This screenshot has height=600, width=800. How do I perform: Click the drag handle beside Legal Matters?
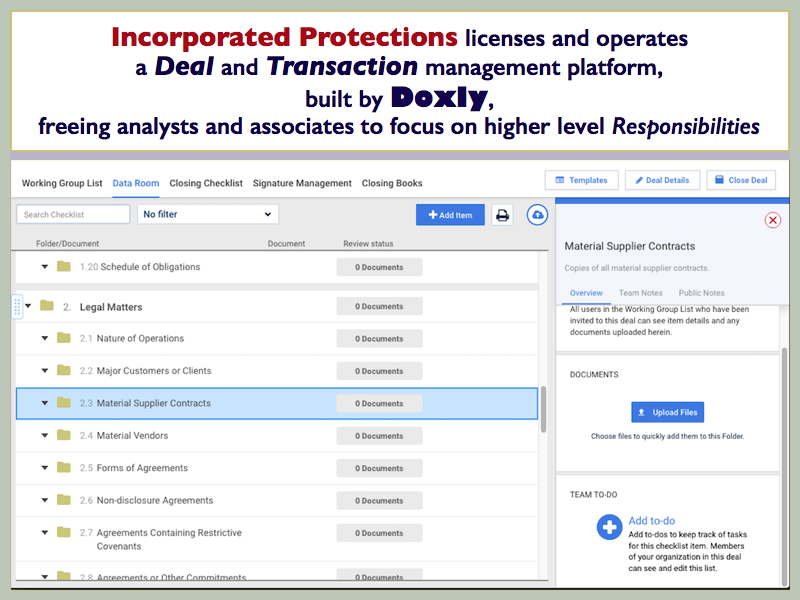tap(17, 307)
